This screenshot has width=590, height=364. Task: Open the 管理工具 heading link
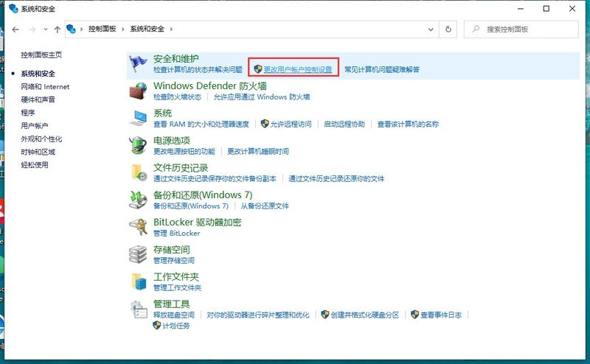click(172, 304)
